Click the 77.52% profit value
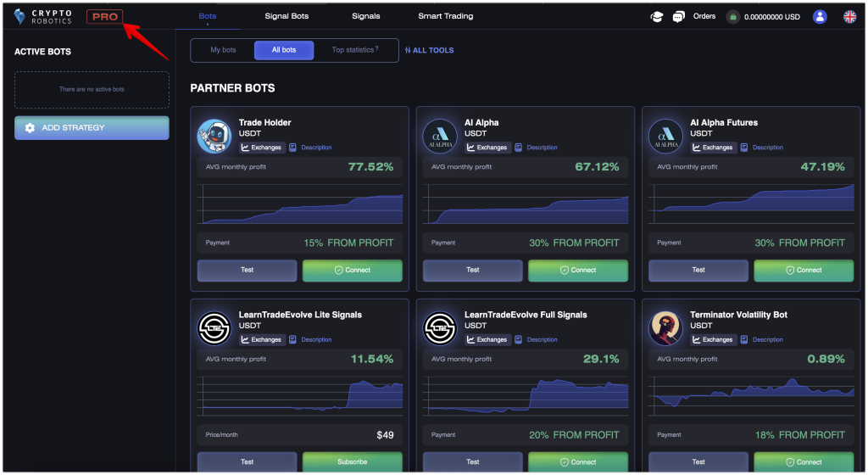This screenshot has height=475, width=868. pyautogui.click(x=371, y=166)
